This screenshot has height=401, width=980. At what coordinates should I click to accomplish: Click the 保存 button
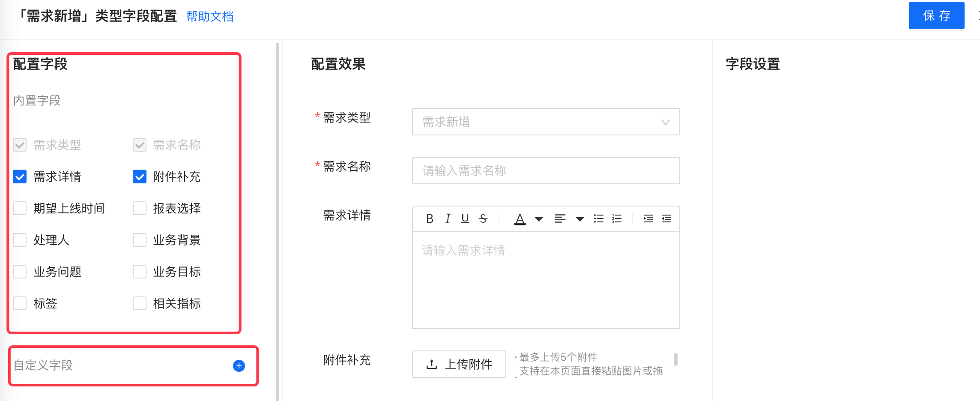(x=936, y=16)
